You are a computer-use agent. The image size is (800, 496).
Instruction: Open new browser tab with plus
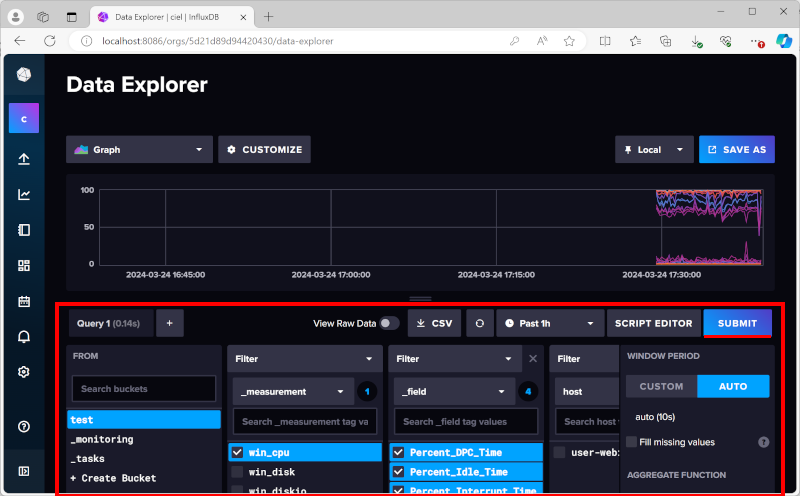click(268, 17)
